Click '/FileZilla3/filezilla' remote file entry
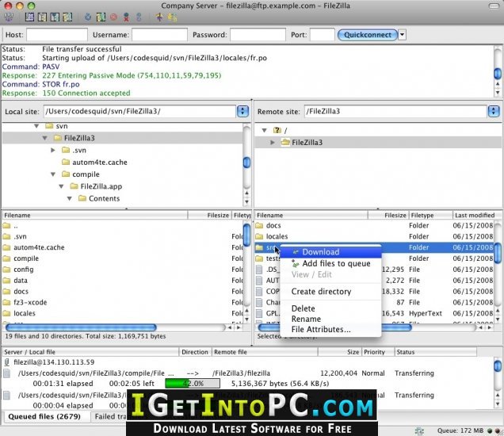The image size is (504, 436). tap(241, 373)
